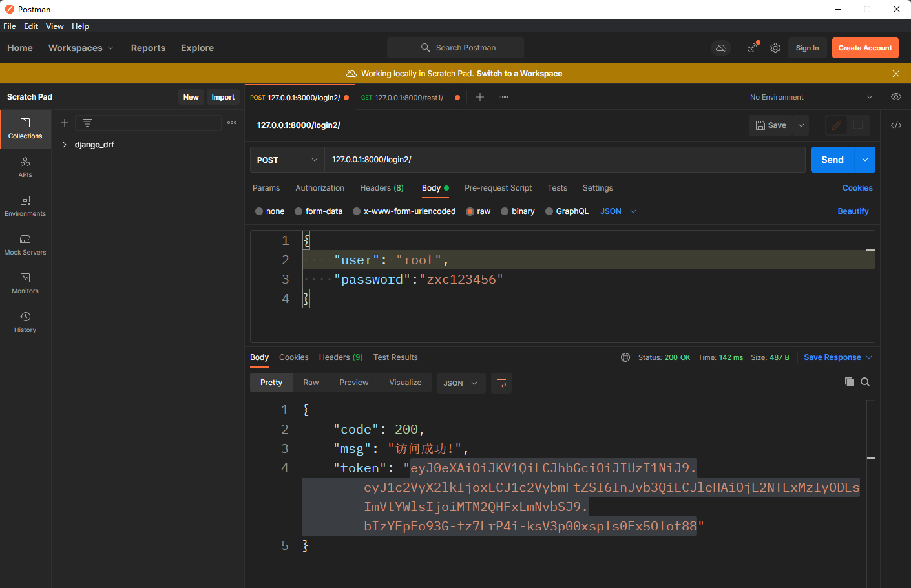
Task: Switch to request Headers (8) tab
Action: (x=382, y=188)
